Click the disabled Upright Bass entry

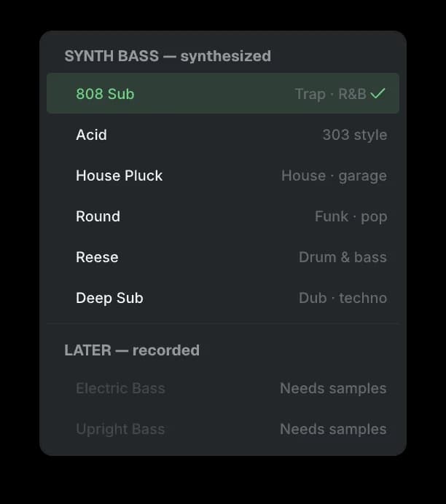coord(223,429)
